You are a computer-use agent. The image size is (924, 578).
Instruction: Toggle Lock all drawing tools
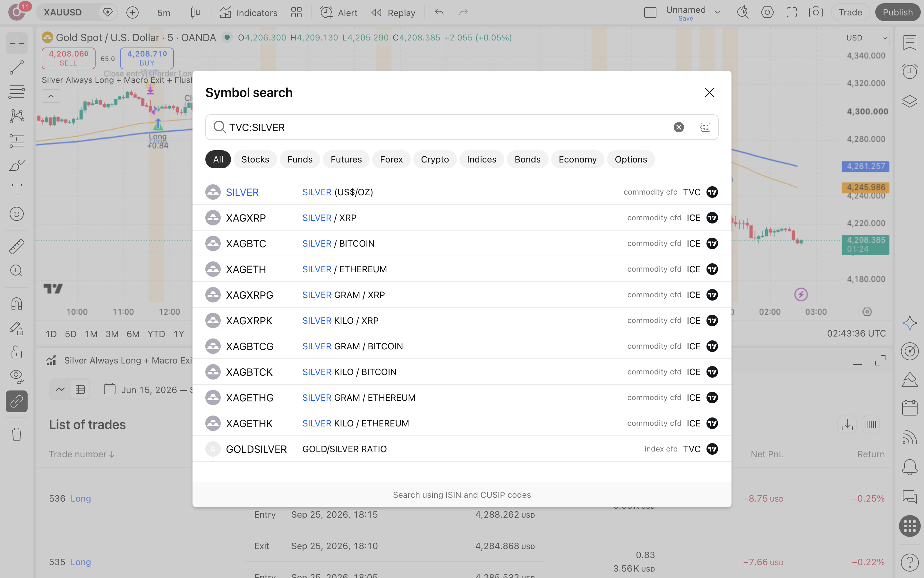17,352
